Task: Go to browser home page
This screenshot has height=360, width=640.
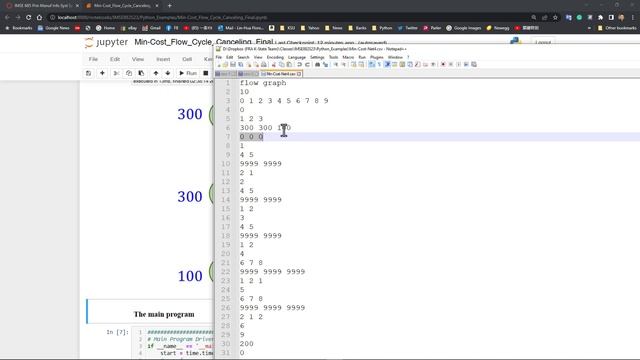Action: point(39,18)
